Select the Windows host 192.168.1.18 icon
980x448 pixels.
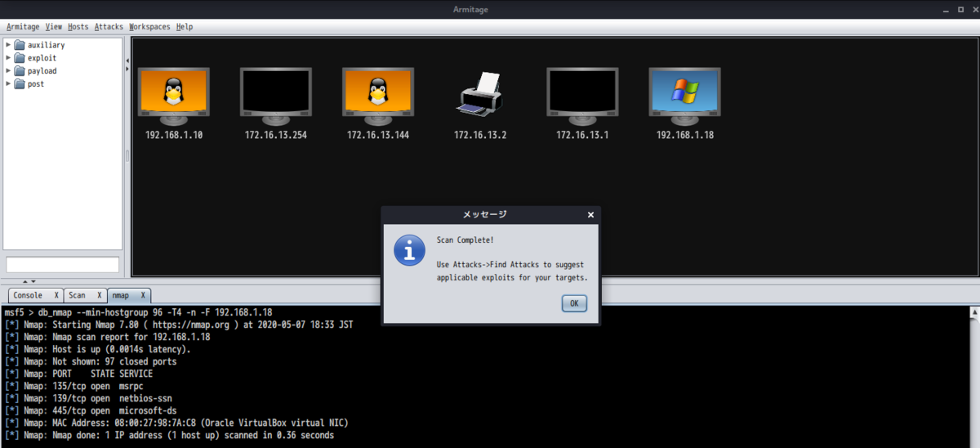point(684,95)
